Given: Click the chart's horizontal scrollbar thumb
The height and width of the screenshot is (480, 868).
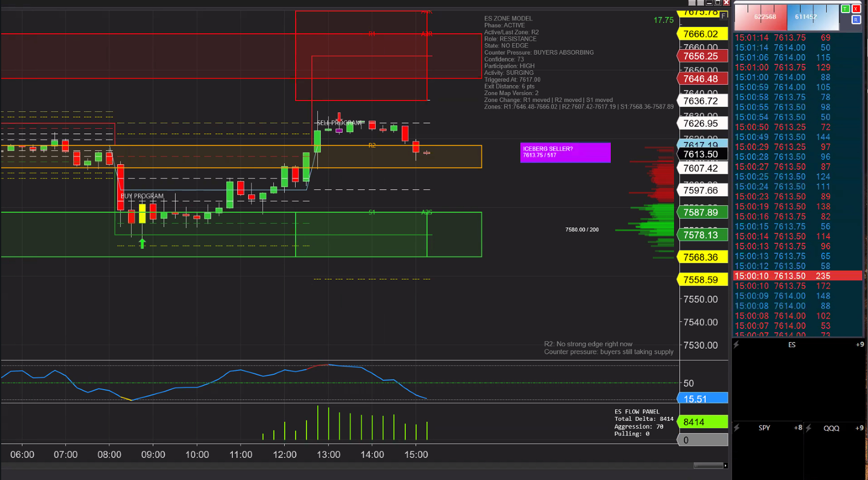Looking at the screenshot, I should coord(708,465).
